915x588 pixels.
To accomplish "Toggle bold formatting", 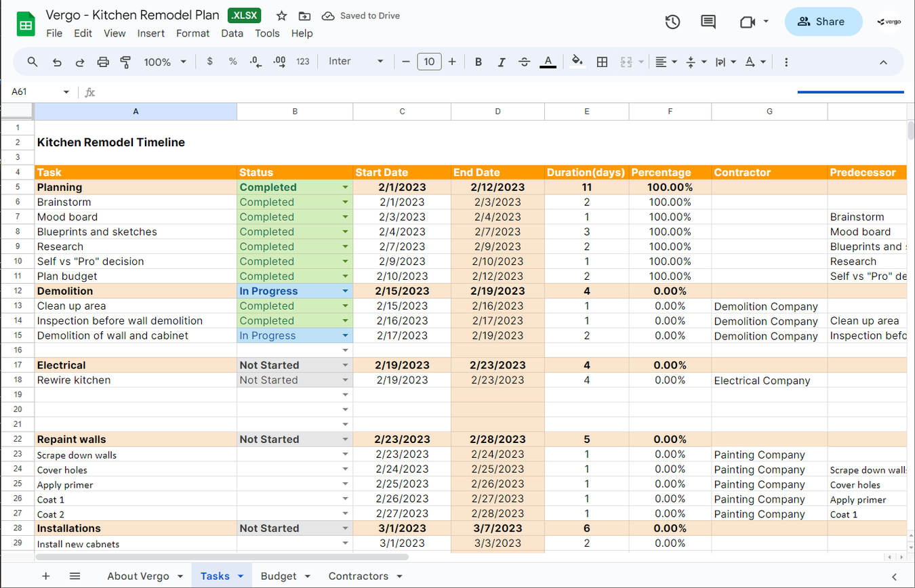I will pos(479,62).
